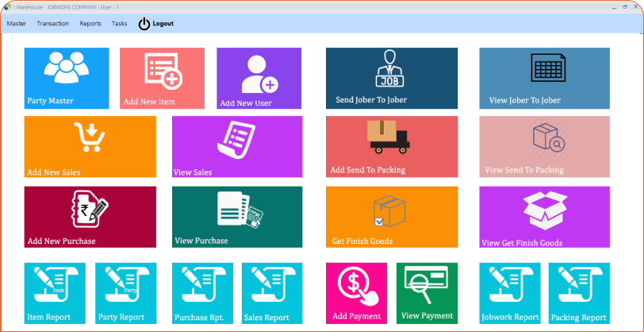644x332 pixels.
Task: Open the View Send To Packing tile
Action: [544, 147]
